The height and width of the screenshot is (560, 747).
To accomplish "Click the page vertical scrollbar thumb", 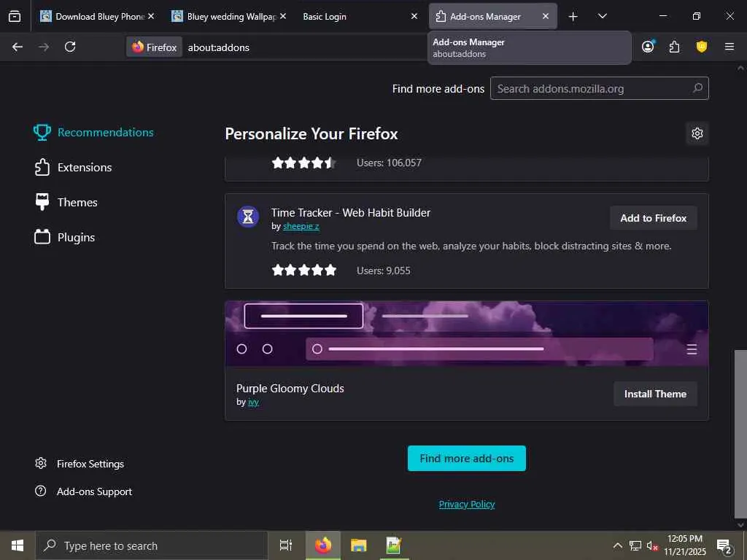I will (740, 433).
